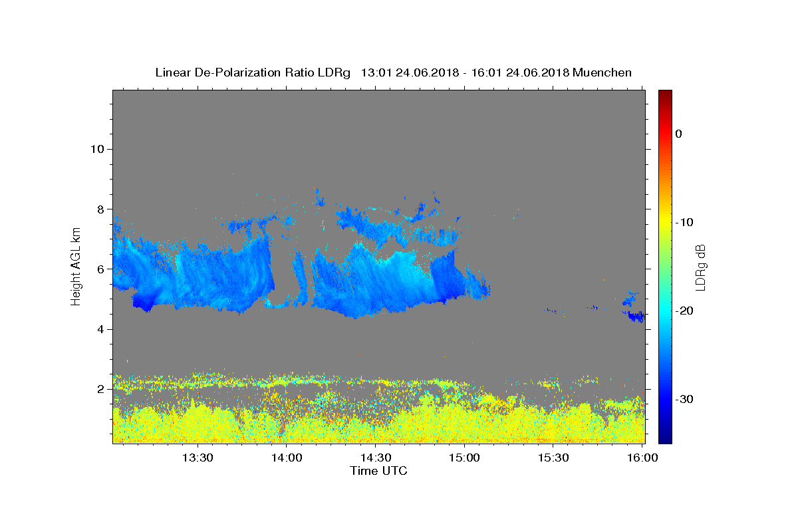Click the plot title 'Linear De-Polarization Ratio LDRg'
The height and width of the screenshot is (532, 798).
252,72
